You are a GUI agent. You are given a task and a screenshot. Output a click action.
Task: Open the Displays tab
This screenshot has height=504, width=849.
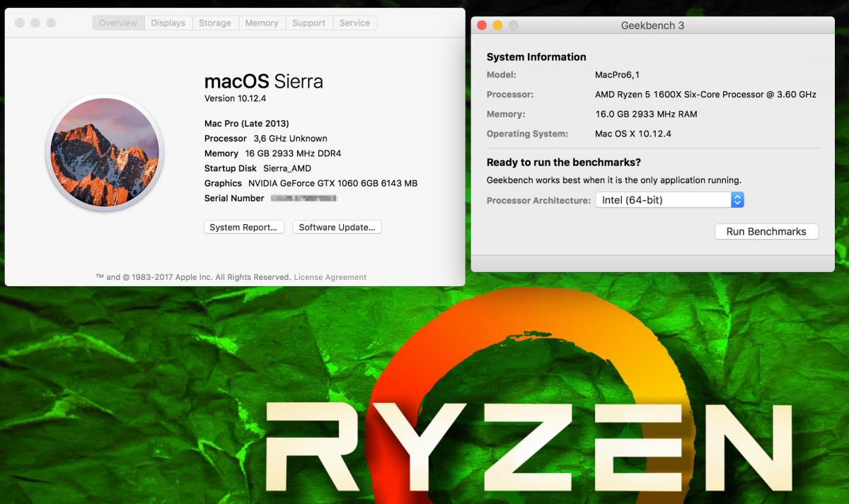pos(168,23)
